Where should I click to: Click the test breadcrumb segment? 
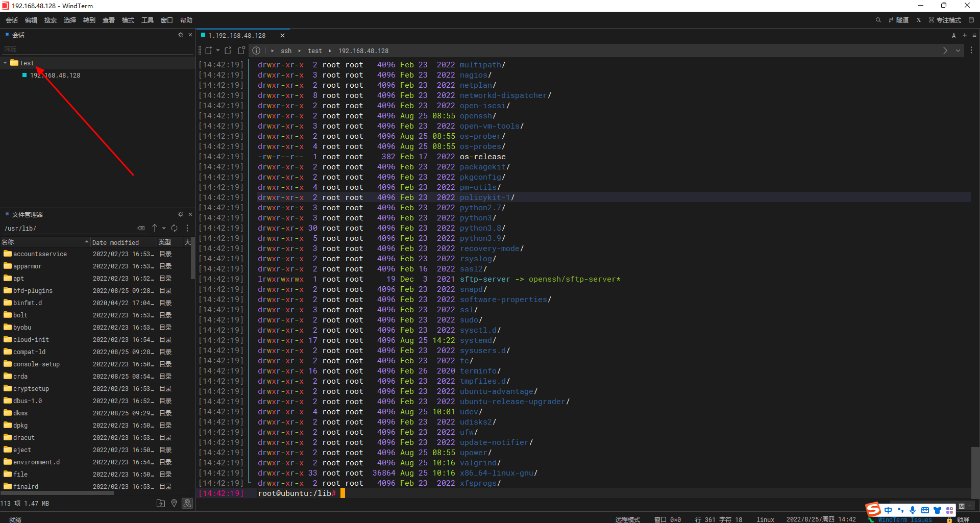tap(315, 51)
